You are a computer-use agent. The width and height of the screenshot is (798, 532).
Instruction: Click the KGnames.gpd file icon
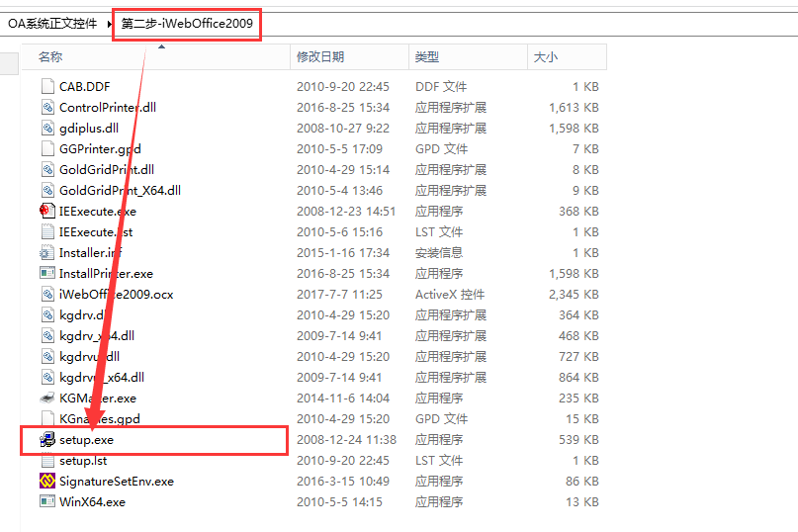point(47,418)
